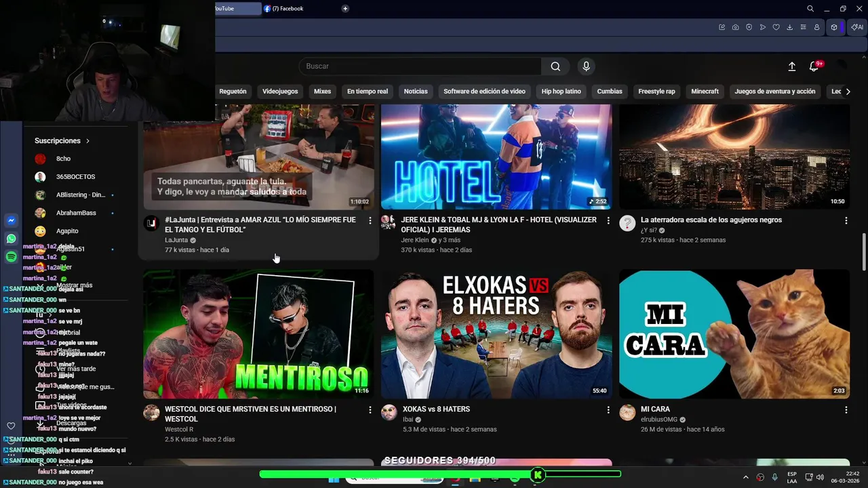
Task: Open the YouTube upload/create icon
Action: click(791, 66)
